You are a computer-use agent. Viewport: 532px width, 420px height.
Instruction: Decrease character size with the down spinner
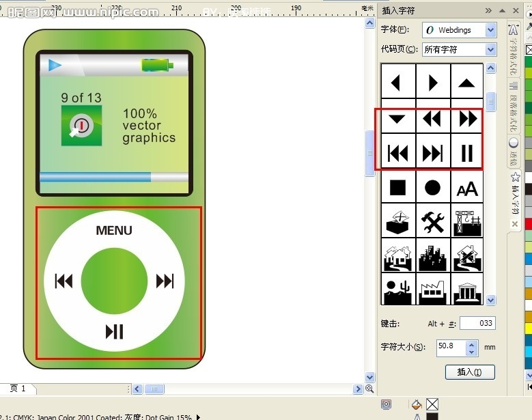[x=472, y=352]
